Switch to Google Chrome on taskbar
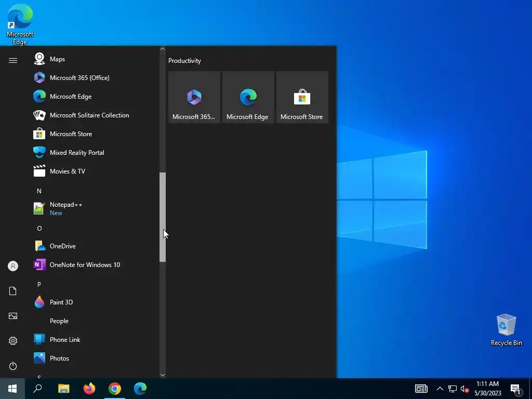 [x=115, y=389]
